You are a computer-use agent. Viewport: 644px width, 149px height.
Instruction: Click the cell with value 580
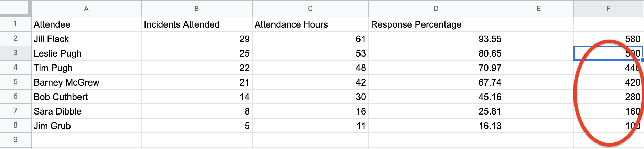(608, 39)
